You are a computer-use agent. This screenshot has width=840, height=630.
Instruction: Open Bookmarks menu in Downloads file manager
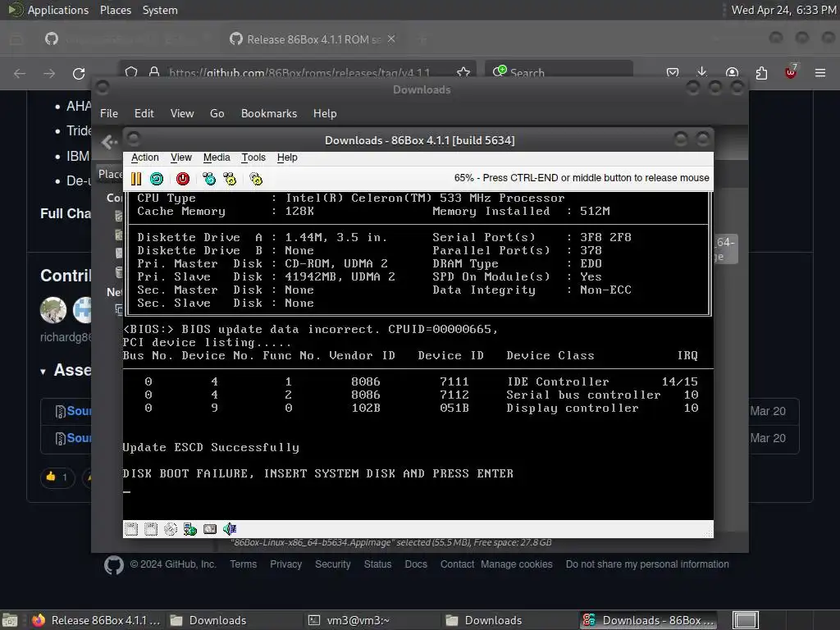(269, 113)
